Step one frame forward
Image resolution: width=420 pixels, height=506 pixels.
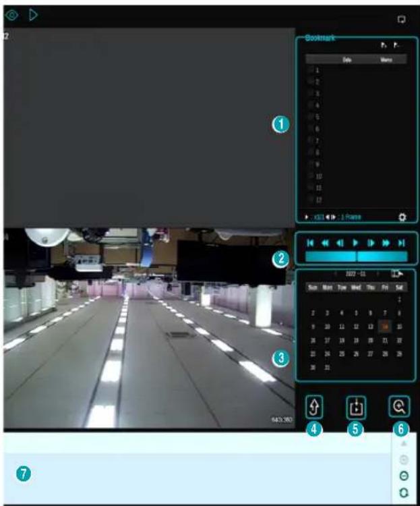371,243
